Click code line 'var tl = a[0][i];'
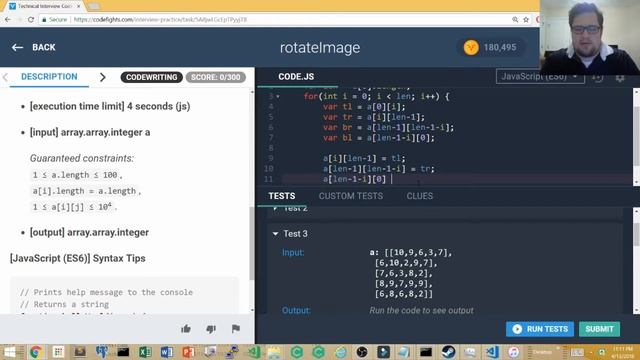 click(x=364, y=107)
